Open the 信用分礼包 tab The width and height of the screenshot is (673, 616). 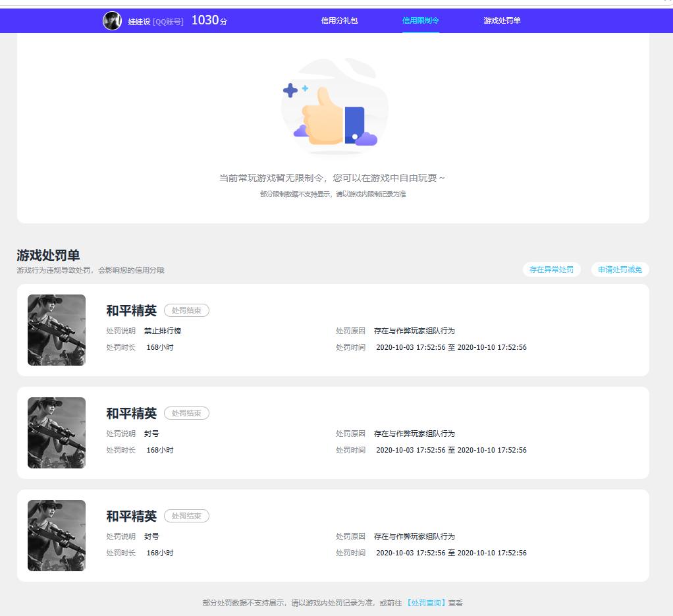340,20
